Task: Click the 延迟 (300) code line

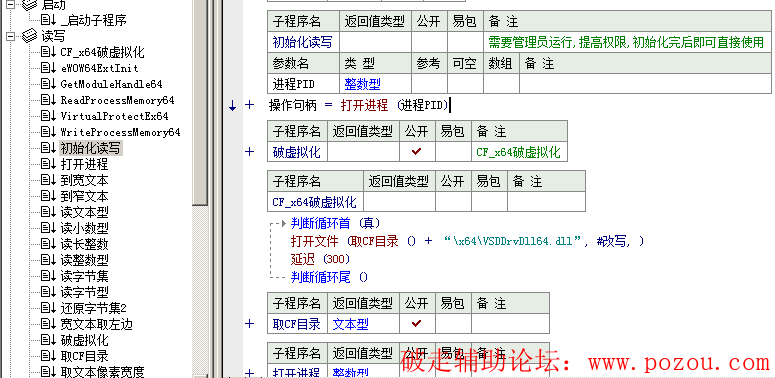Action: (x=321, y=259)
